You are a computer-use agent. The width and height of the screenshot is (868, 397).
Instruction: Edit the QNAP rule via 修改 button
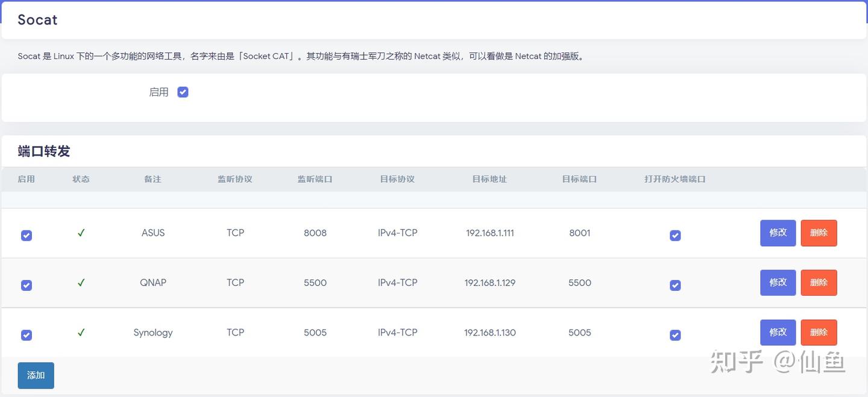(778, 282)
